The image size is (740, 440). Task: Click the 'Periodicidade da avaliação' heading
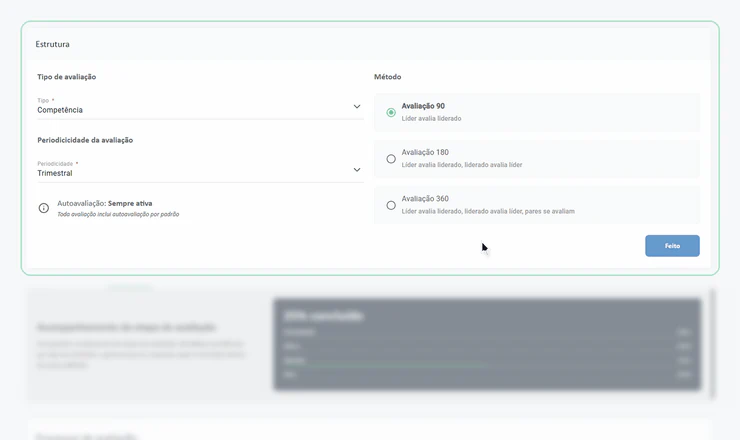click(85, 140)
